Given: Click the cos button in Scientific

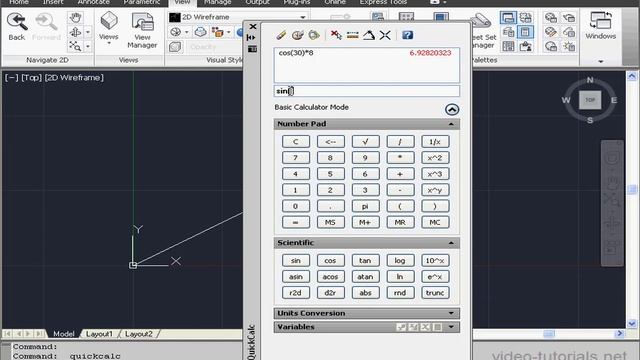Looking at the screenshot, I should pos(330,260).
